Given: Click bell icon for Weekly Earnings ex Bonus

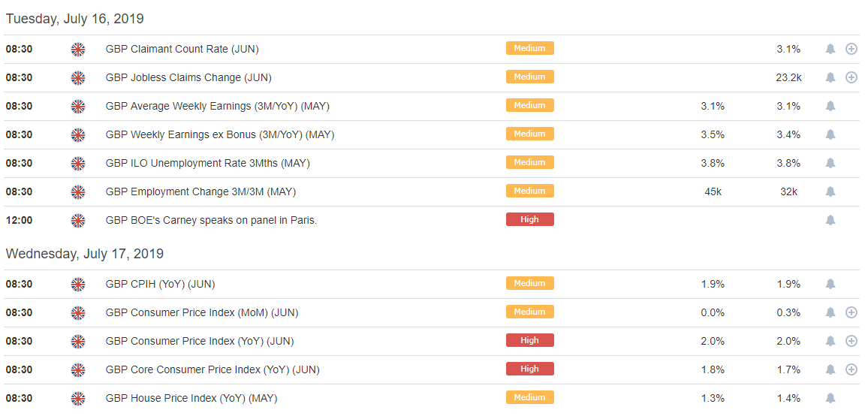Looking at the screenshot, I should (830, 134).
